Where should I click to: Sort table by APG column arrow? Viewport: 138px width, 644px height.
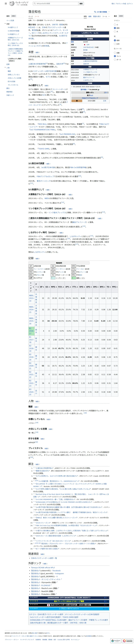tap(91, 287)
